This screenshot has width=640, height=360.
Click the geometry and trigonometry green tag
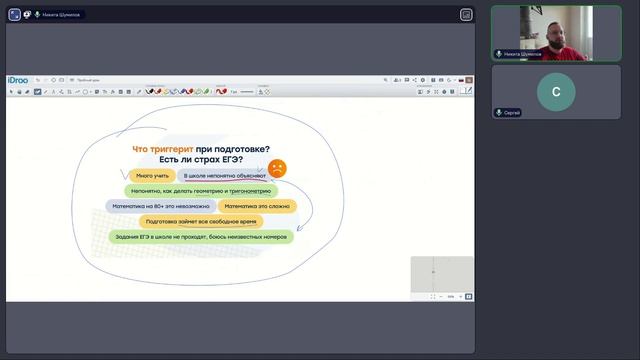click(201, 191)
